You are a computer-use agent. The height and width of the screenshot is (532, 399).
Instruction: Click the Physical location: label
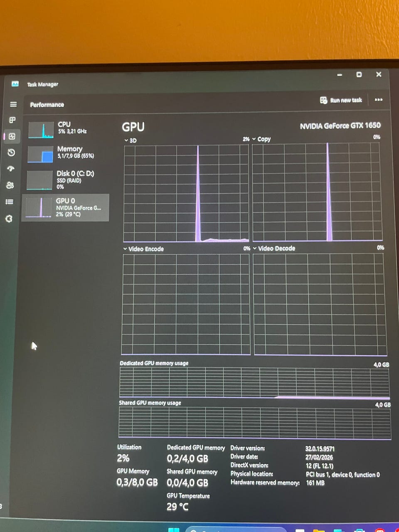(x=252, y=474)
